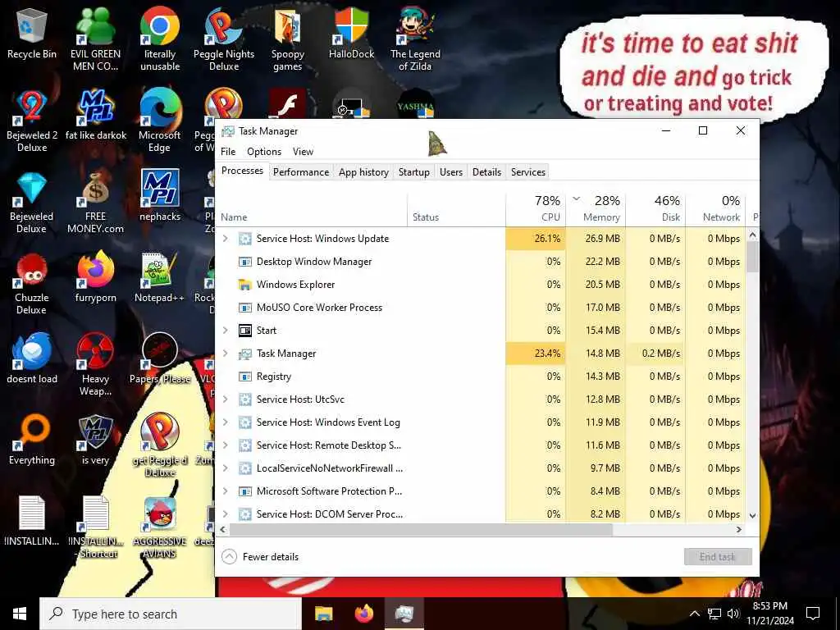
Task: Select the Desktop Window Manager row
Action: 481,262
